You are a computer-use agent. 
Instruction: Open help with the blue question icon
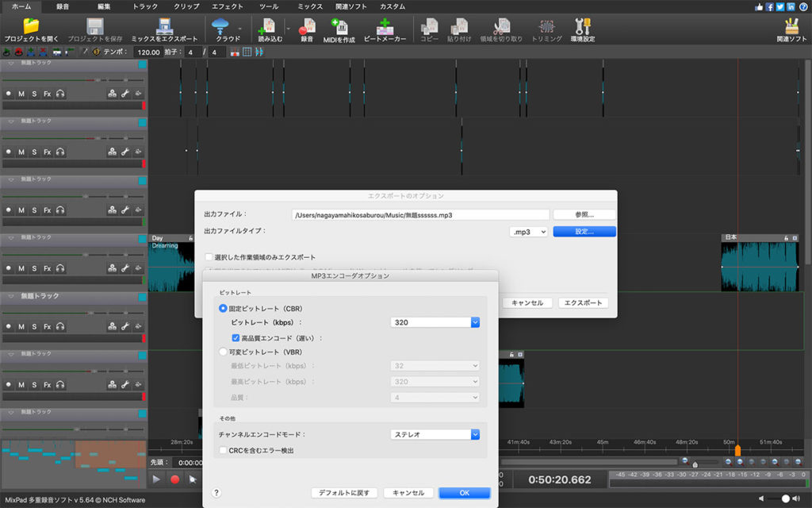tap(803, 6)
